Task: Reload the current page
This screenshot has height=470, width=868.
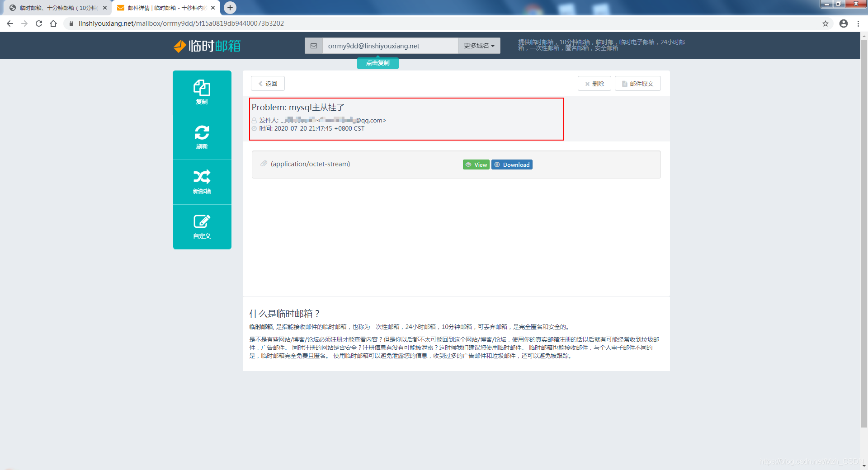Action: [x=39, y=23]
